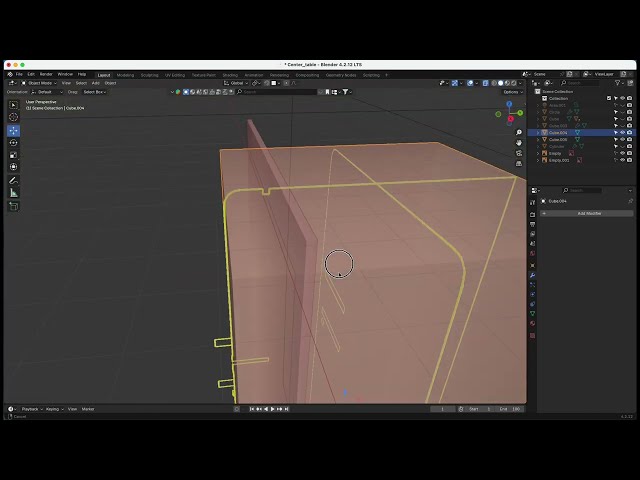This screenshot has width=640, height=480.
Task: Toggle visibility of the Empty object
Action: [622, 153]
